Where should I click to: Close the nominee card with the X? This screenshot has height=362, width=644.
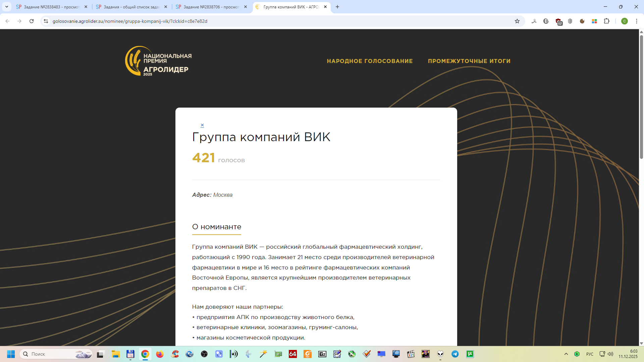click(202, 125)
